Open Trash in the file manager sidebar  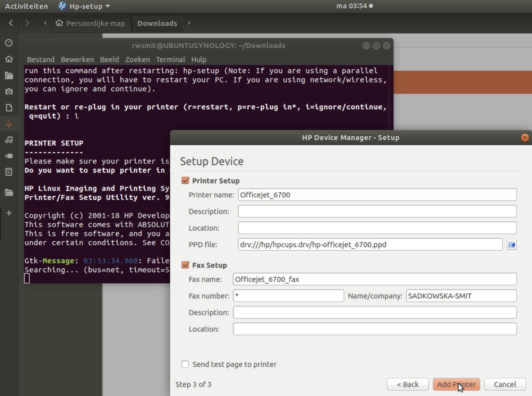point(9,172)
